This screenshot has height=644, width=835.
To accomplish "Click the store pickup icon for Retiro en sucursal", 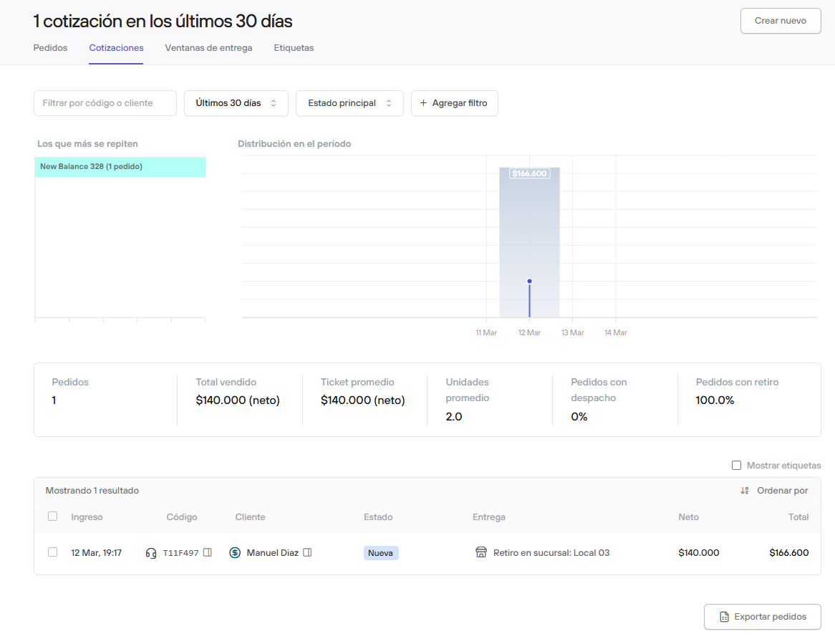I will pyautogui.click(x=481, y=552).
